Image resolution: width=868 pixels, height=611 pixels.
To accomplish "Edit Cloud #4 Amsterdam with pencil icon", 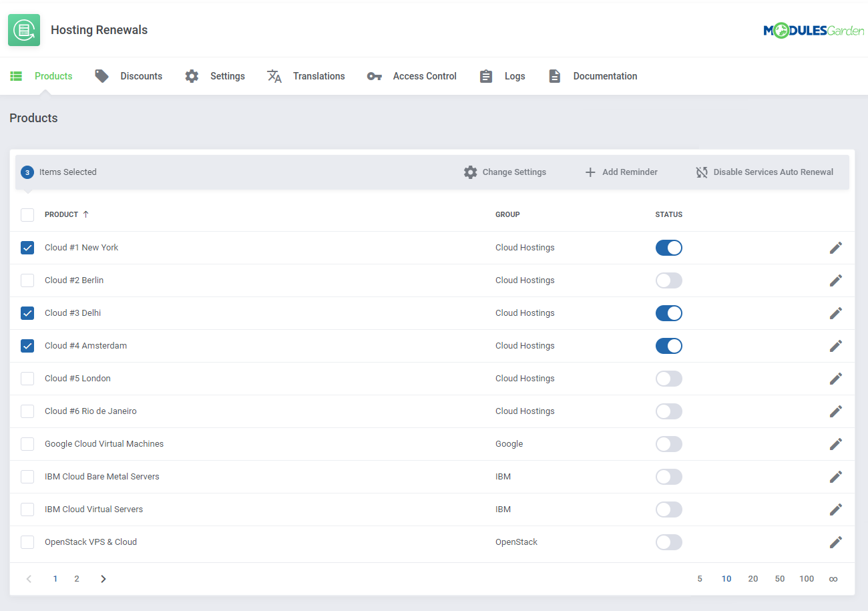I will click(836, 346).
